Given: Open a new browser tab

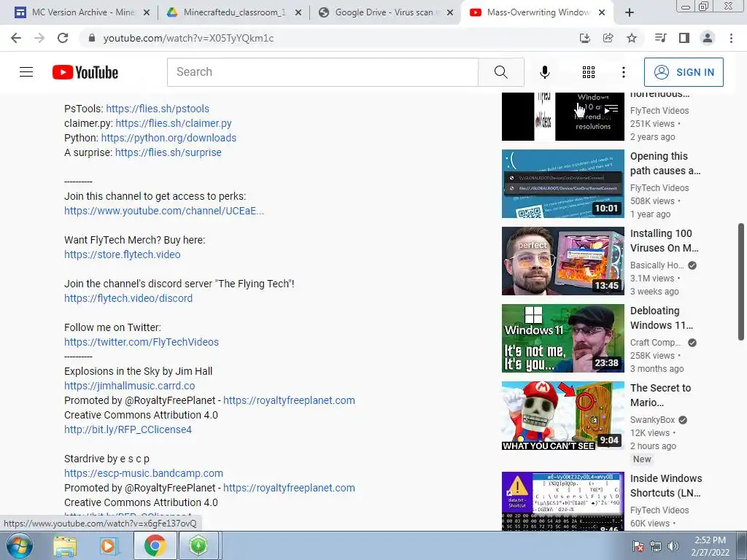Looking at the screenshot, I should click(x=630, y=12).
